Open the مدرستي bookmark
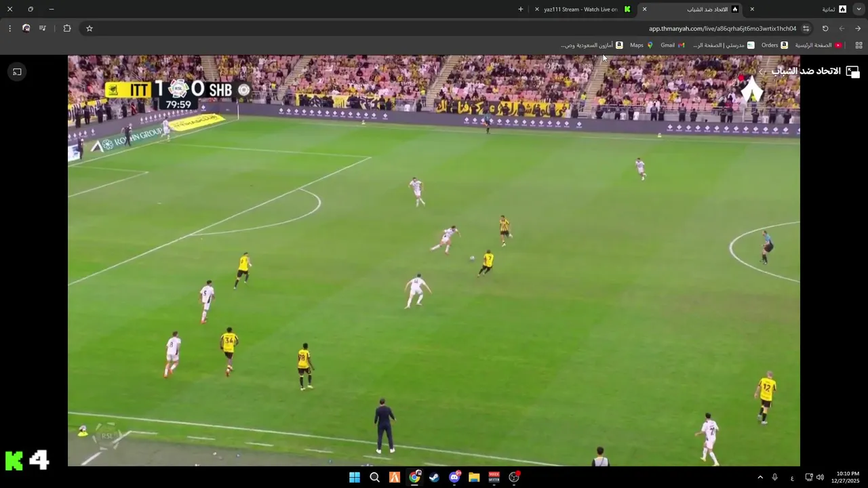Screen dimensions: 868x488 724,45
